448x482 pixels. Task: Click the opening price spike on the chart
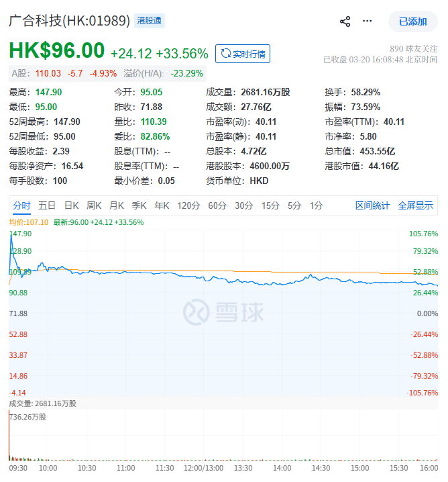pyautogui.click(x=11, y=238)
